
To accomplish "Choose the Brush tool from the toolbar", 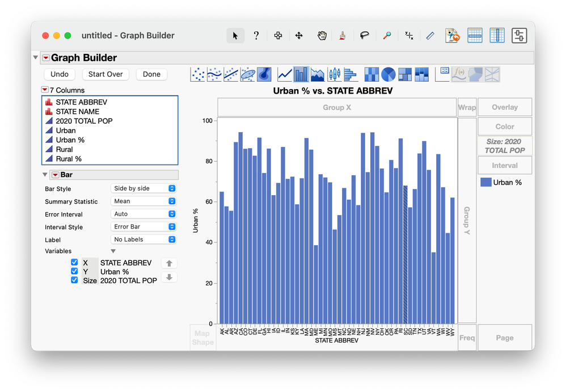I will pos(342,35).
